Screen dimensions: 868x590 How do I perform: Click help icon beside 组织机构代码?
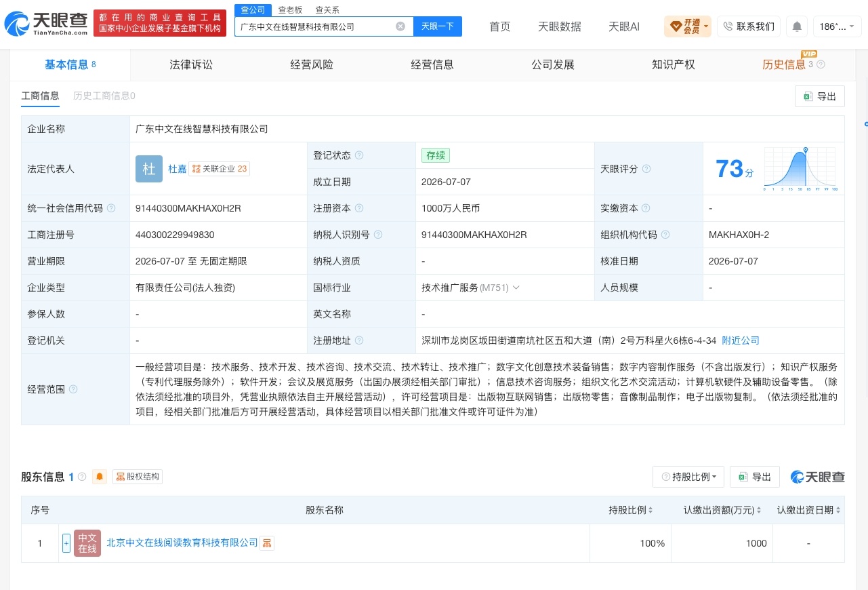(665, 235)
